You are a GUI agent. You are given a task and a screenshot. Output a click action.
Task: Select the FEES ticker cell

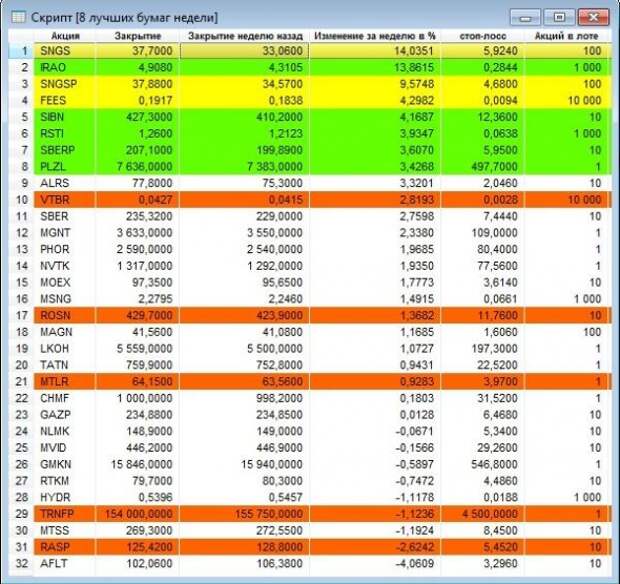[x=65, y=101]
